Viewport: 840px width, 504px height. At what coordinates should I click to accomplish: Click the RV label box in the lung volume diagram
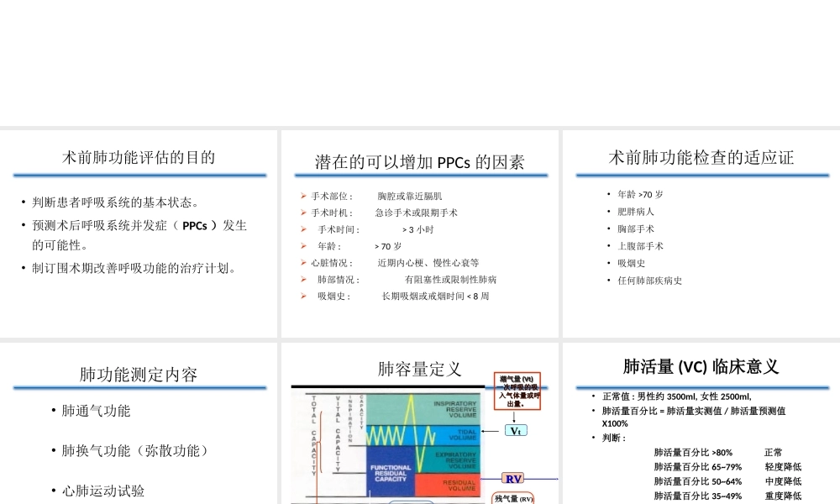click(x=513, y=479)
